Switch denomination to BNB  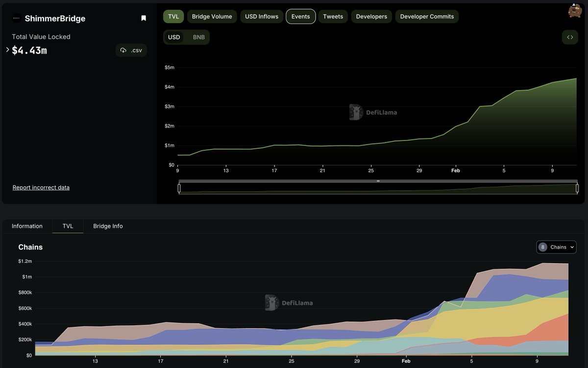tap(199, 37)
